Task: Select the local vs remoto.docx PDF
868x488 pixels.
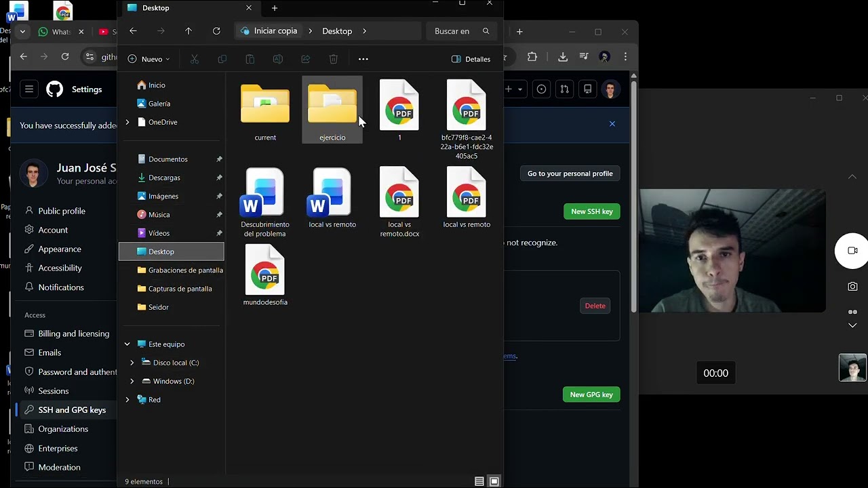Action: pyautogui.click(x=399, y=202)
